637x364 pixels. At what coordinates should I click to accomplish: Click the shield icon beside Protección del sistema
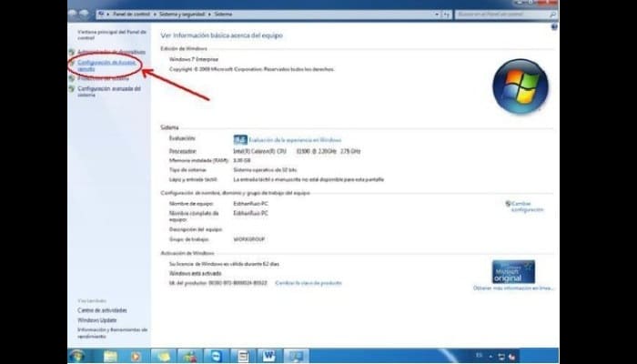(x=72, y=78)
